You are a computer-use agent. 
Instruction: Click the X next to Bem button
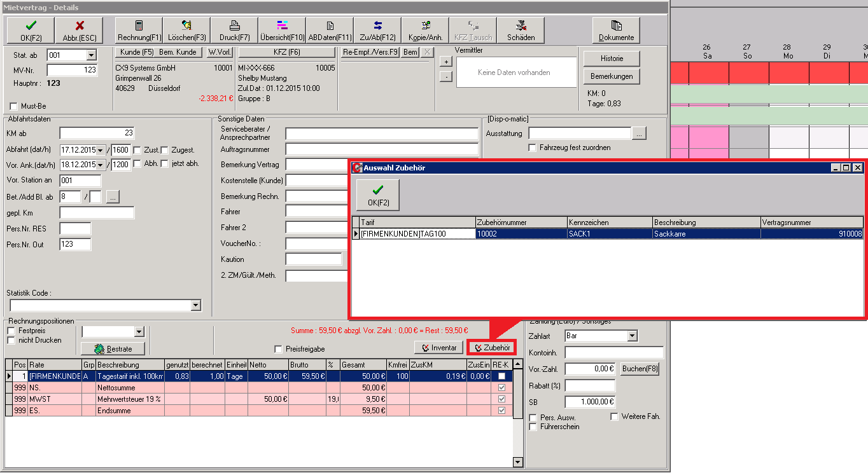(x=428, y=52)
